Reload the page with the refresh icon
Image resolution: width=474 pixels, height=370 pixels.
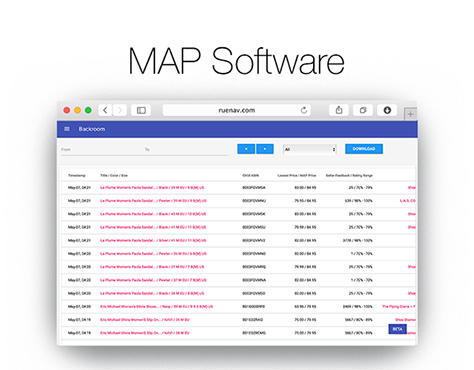304,110
